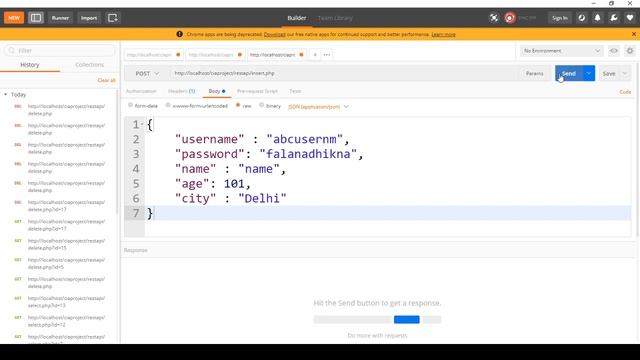The width and height of the screenshot is (640, 360).
Task: Open the Runner
Action: click(x=60, y=18)
